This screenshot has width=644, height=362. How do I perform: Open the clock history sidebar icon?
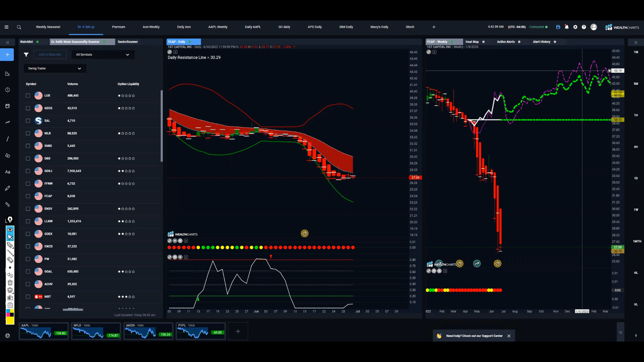click(x=7, y=90)
